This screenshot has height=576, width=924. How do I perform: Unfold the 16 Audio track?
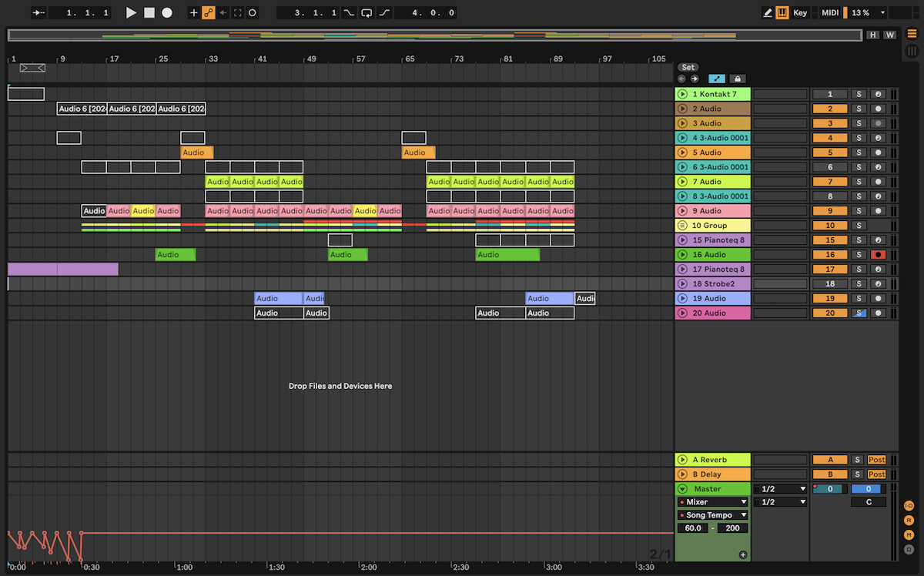[x=682, y=255]
